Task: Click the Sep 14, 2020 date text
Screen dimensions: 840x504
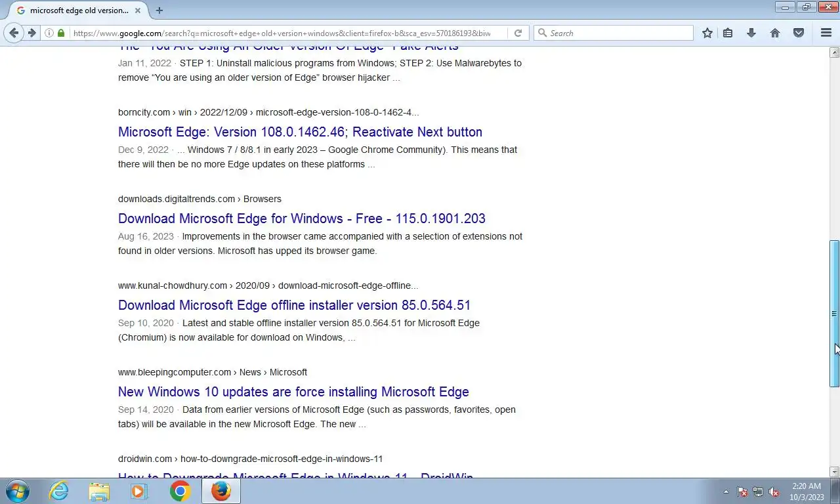Action: pyautogui.click(x=146, y=409)
